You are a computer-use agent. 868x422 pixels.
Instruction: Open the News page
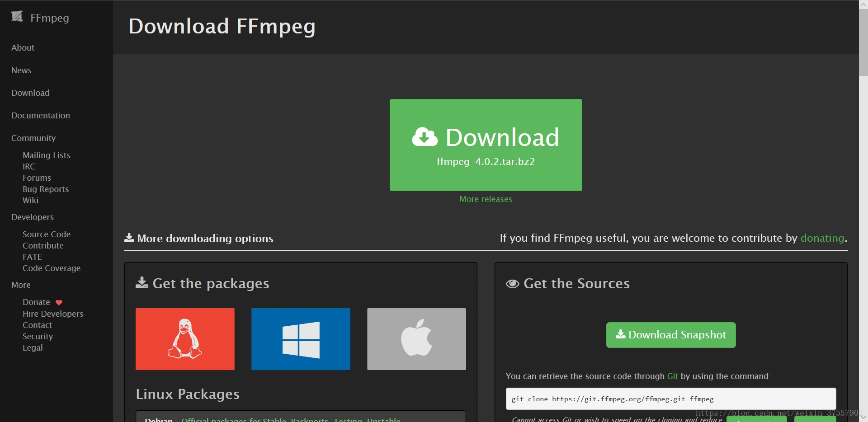pos(21,70)
